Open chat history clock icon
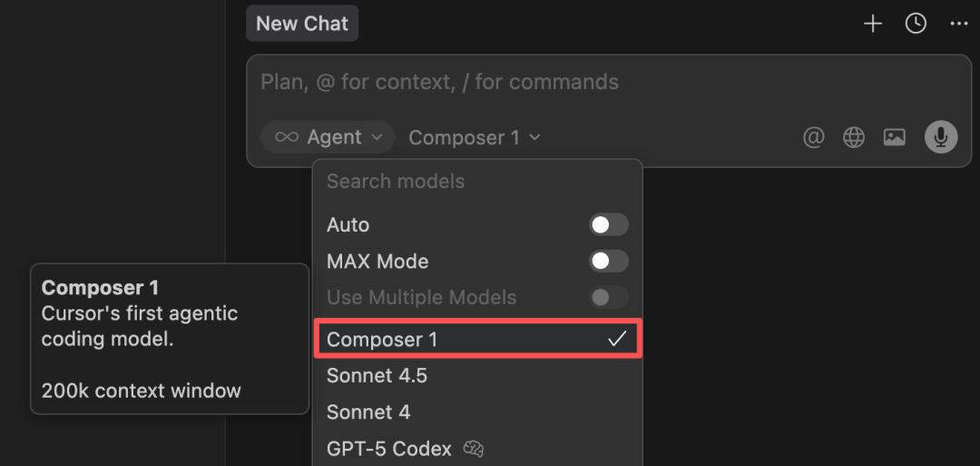980x466 pixels. 916,24
